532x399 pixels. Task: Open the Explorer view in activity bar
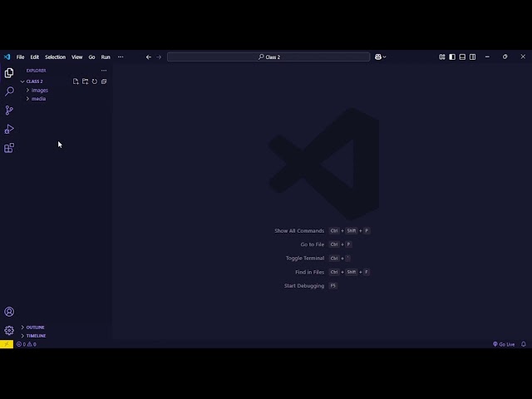[9, 72]
